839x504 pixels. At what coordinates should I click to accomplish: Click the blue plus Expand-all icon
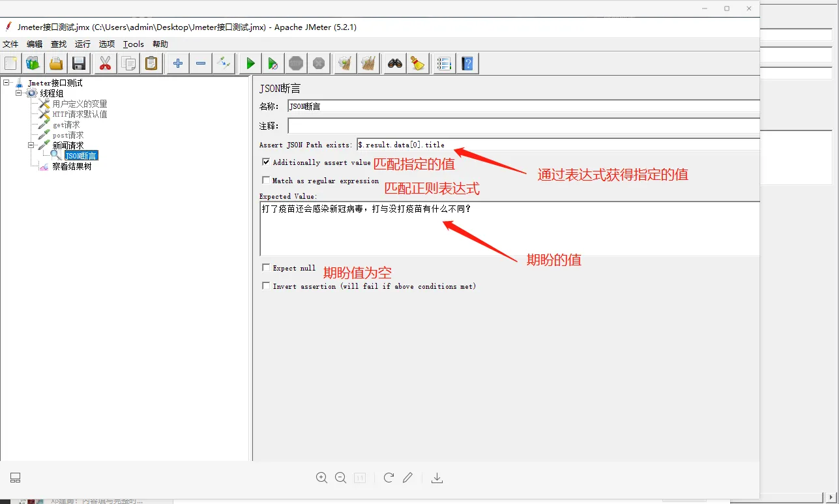(x=177, y=63)
